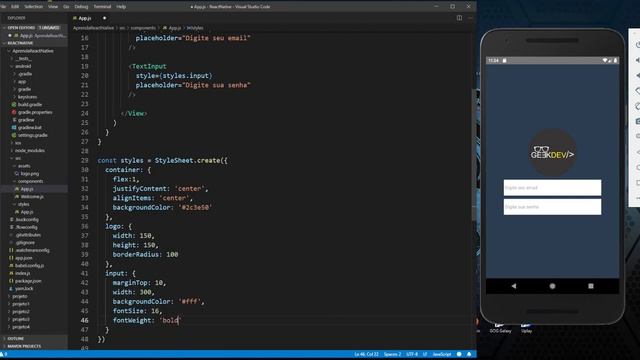Tap the emulator Home circle button
The height and width of the screenshot is (360, 640).
click(x=552, y=286)
